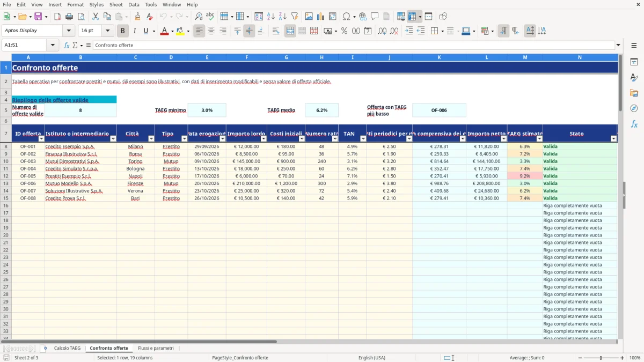Toggle Bold formatting off
The height and width of the screenshot is (362, 644).
click(x=123, y=31)
